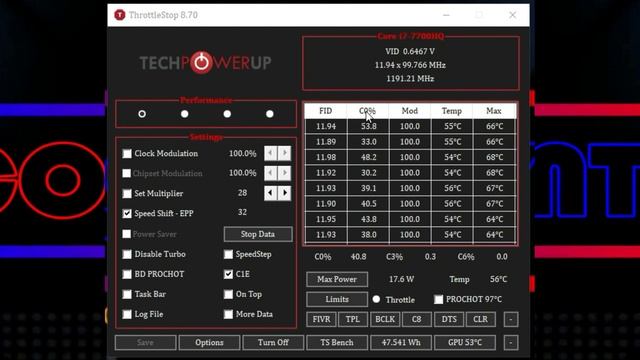Click the 17.6 W power reading
The image size is (640, 360).
401,279
